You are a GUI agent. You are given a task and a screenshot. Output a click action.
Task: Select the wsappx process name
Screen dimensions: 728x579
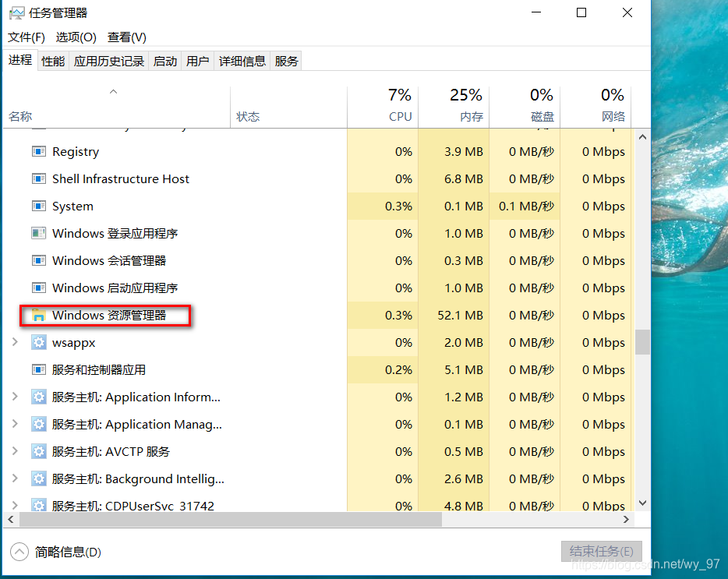(x=74, y=343)
